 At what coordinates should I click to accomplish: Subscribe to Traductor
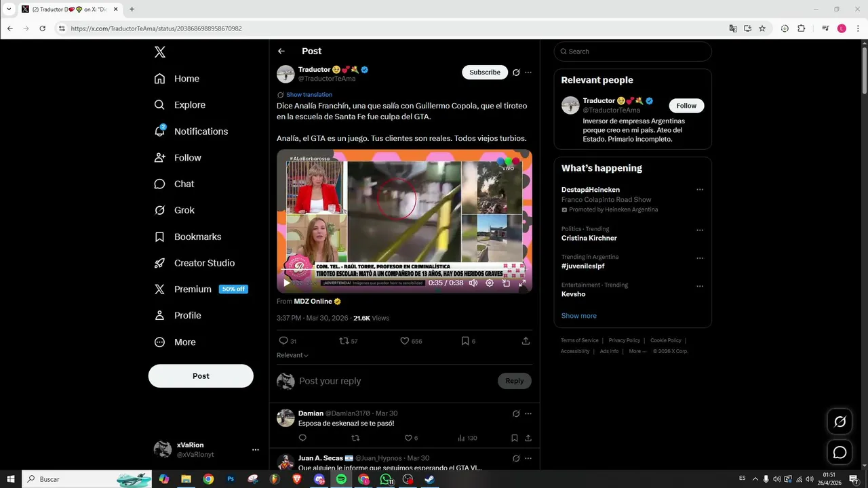click(x=485, y=73)
